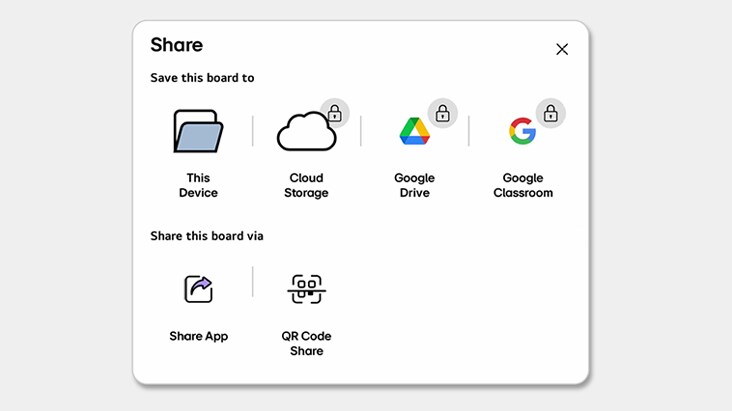
Task: Tap the lock badge on Google Classroom
Action: point(550,113)
